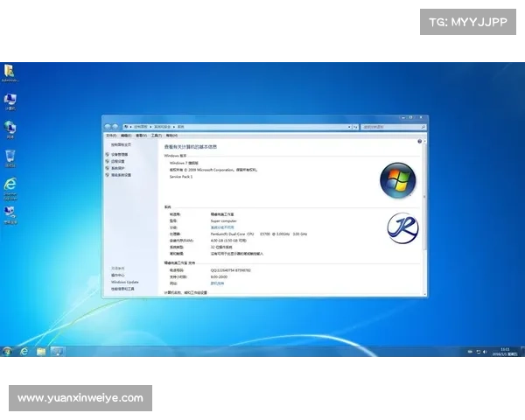Select the System window taskbar button
The image size is (525, 420).
57,351
